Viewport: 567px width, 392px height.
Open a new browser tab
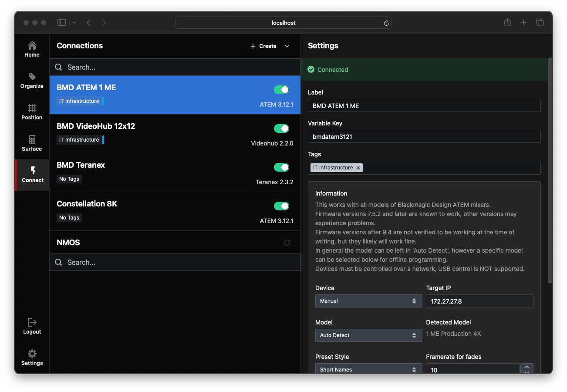tap(523, 23)
